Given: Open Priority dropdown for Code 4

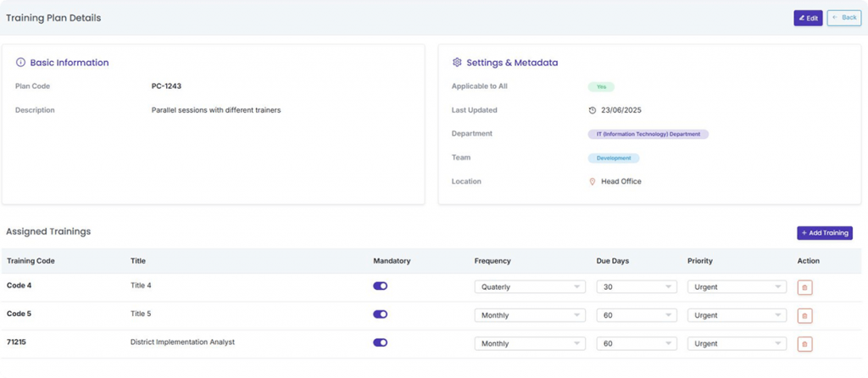Looking at the screenshot, I should click(x=737, y=287).
